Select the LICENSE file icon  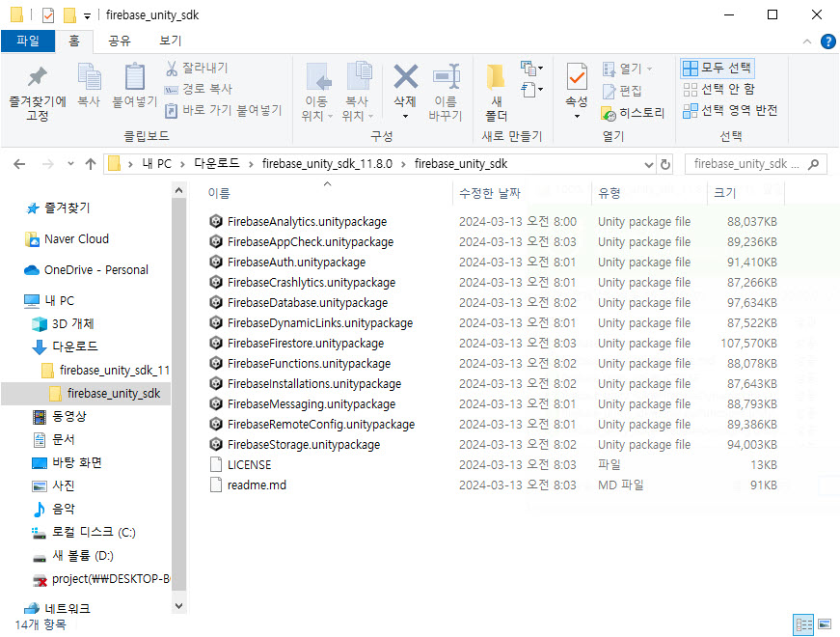coord(216,464)
